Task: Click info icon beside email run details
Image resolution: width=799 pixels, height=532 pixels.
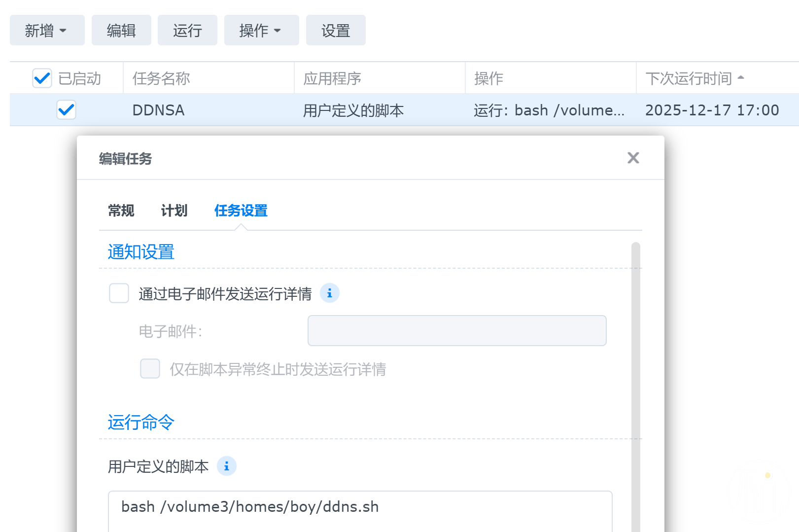Action: click(329, 293)
